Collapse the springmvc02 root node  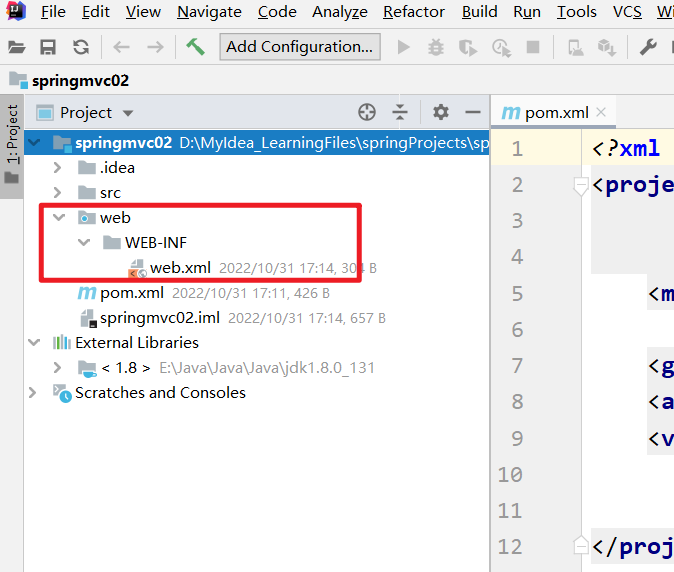pos(34,142)
